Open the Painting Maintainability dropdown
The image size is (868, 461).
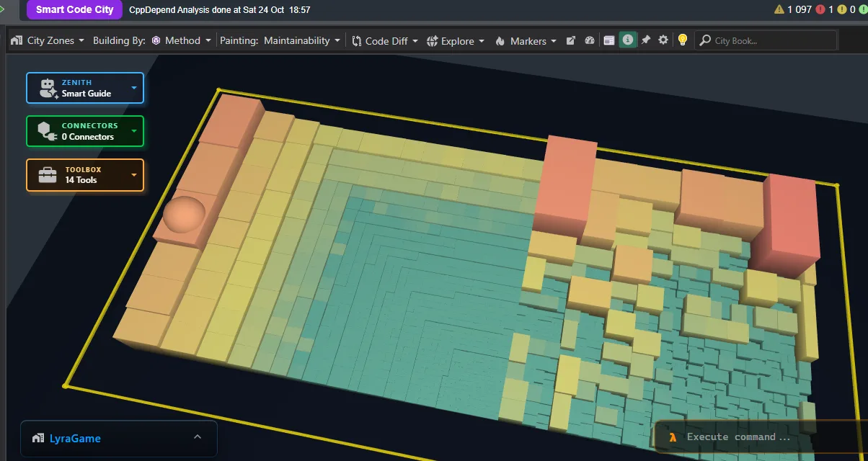[301, 41]
